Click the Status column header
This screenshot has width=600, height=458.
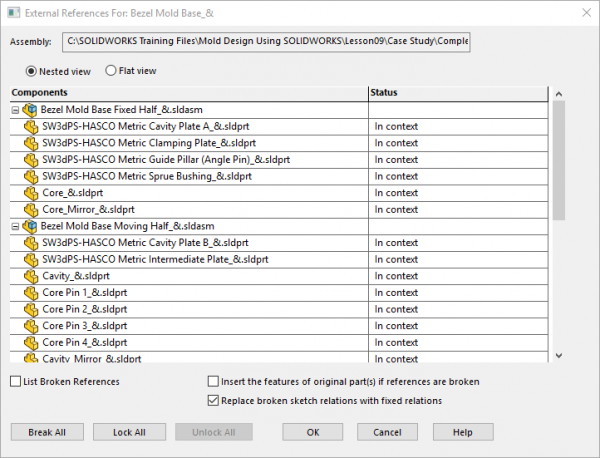(x=458, y=93)
